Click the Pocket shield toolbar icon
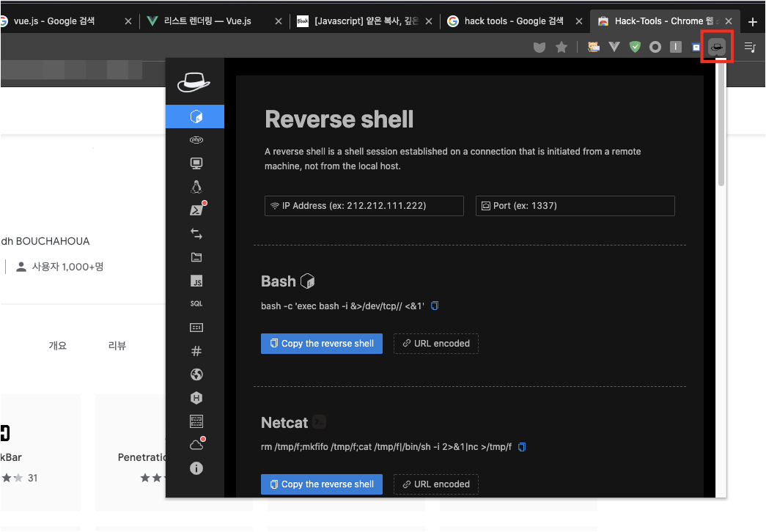The width and height of the screenshot is (766, 532). pyautogui.click(x=539, y=47)
